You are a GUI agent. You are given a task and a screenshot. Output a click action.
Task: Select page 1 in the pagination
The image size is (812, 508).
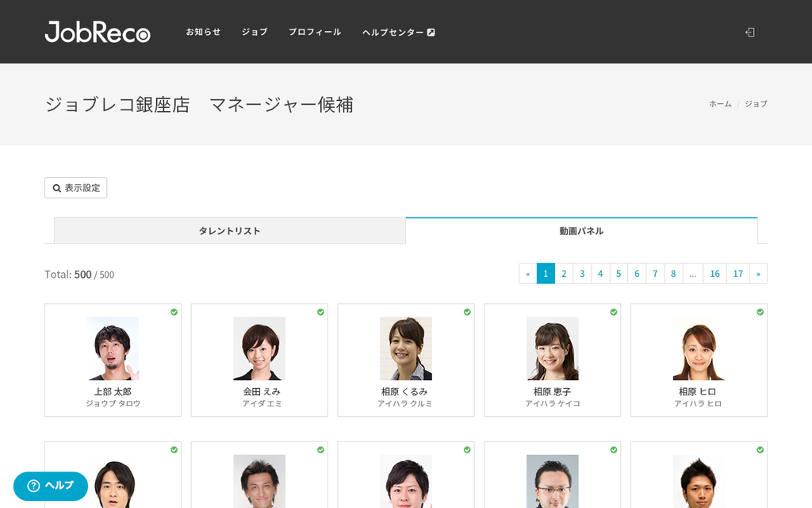[x=546, y=274]
